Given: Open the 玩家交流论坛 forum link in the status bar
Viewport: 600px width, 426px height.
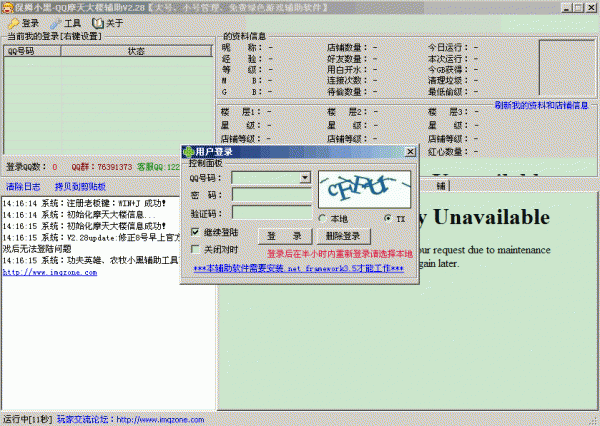Looking at the screenshot, I should pyautogui.click(x=130, y=419).
